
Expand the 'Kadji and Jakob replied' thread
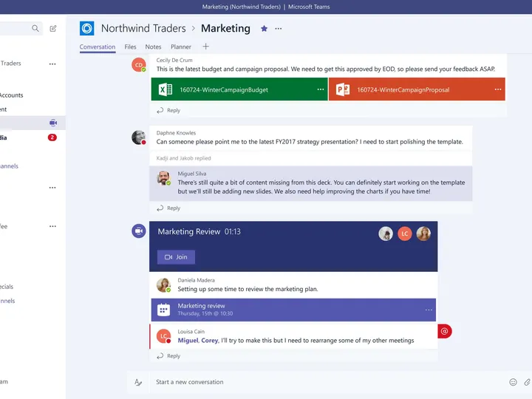183,158
